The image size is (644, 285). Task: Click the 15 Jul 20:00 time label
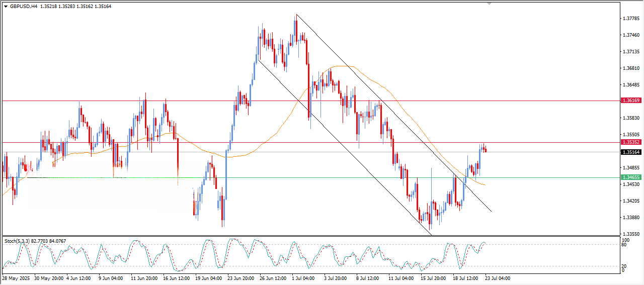click(434, 278)
